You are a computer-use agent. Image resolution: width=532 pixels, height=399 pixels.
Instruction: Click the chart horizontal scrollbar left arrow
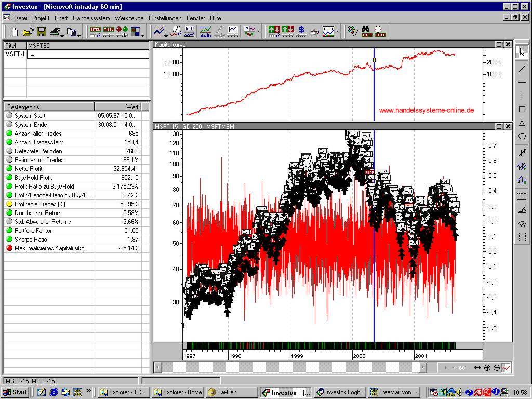[x=158, y=367]
